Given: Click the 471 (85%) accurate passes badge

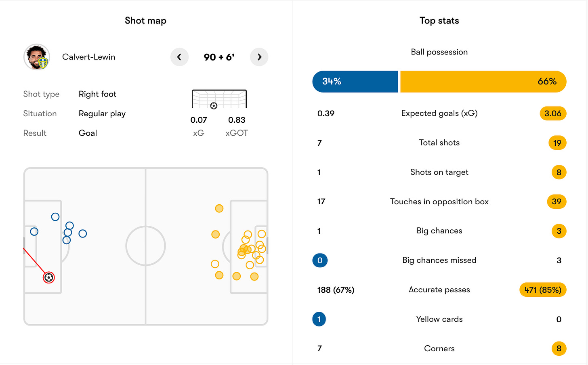Looking at the screenshot, I should pyautogui.click(x=543, y=290).
